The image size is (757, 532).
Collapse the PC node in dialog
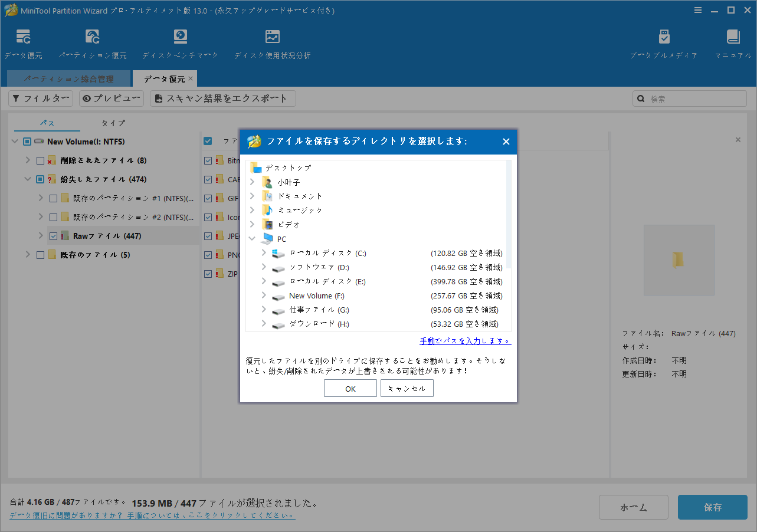[252, 238]
